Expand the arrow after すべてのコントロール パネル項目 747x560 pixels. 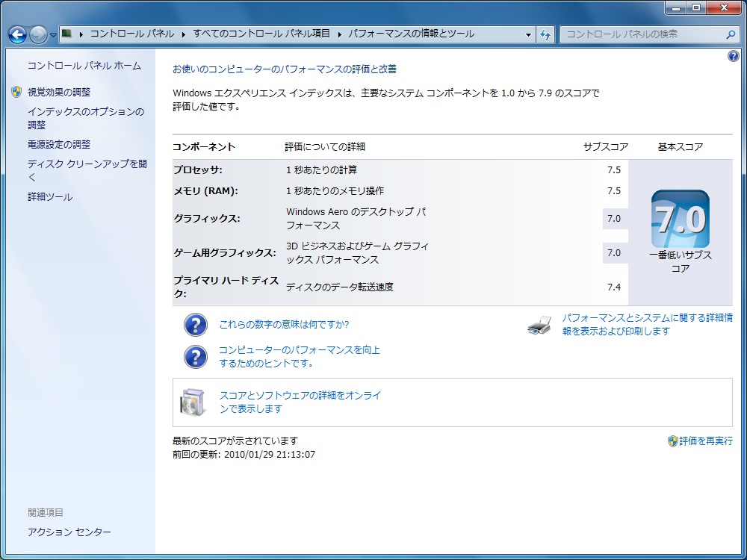point(340,34)
